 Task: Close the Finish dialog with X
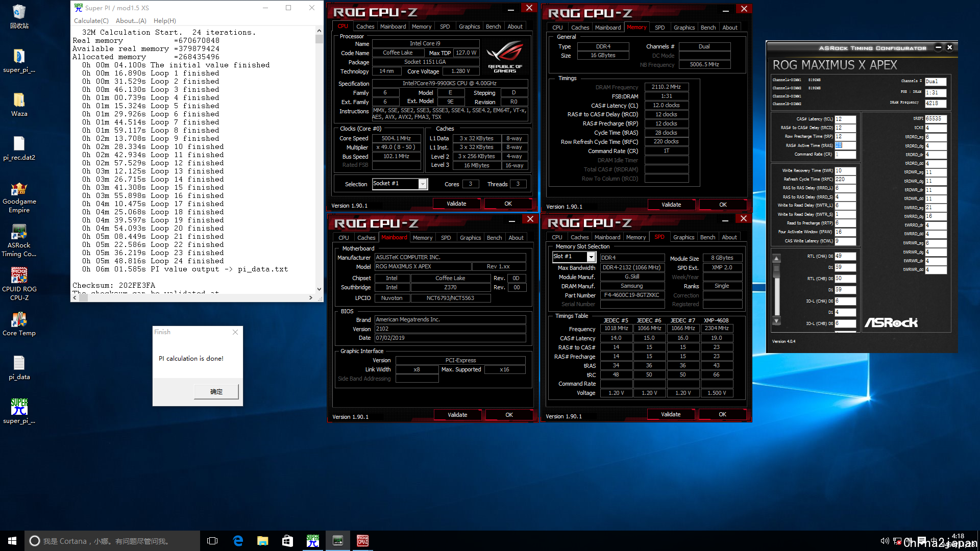[235, 332]
